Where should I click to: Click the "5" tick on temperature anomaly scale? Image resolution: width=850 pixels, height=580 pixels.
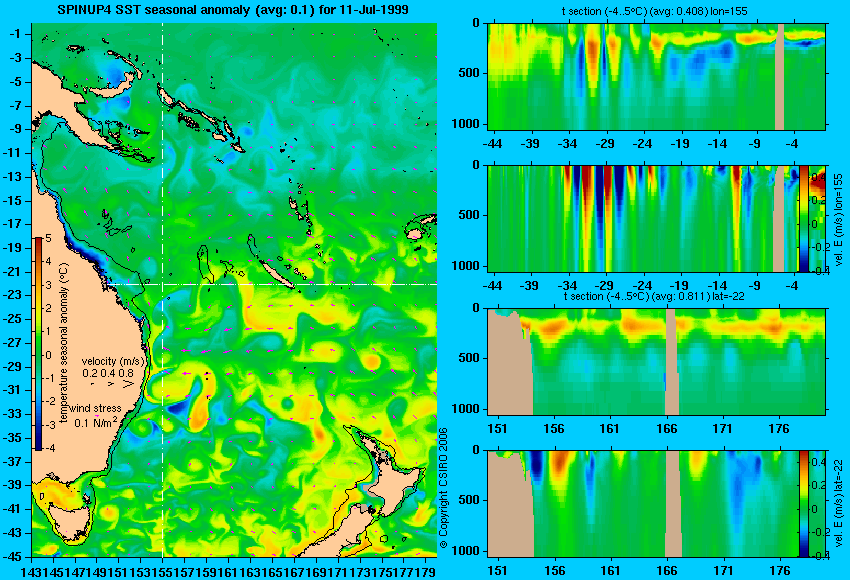tap(48, 239)
